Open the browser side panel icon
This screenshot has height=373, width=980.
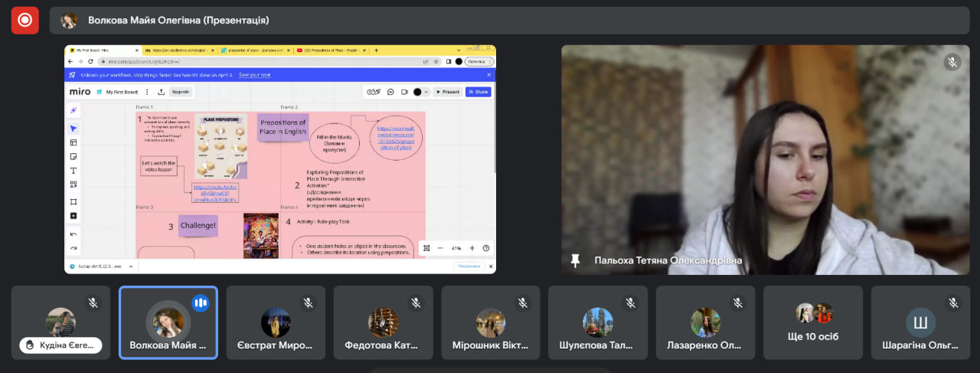click(x=449, y=61)
